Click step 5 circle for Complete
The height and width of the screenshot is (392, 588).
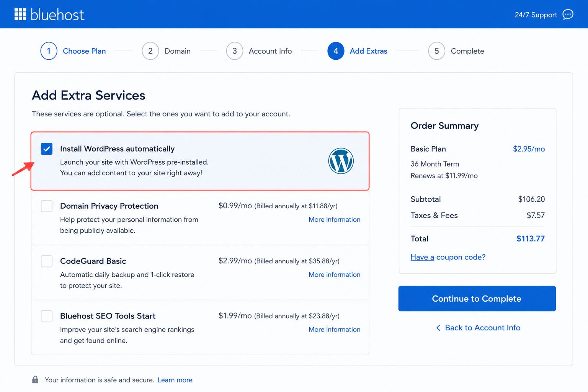[x=437, y=51]
